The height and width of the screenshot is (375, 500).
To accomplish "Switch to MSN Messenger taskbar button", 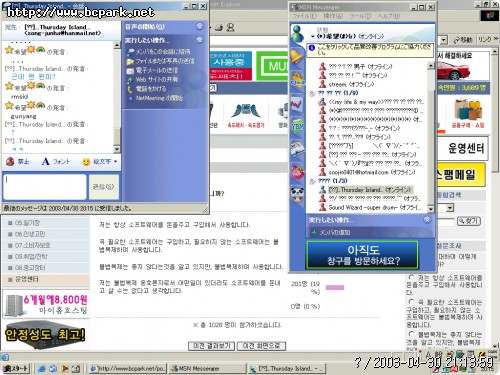I will click(206, 369).
